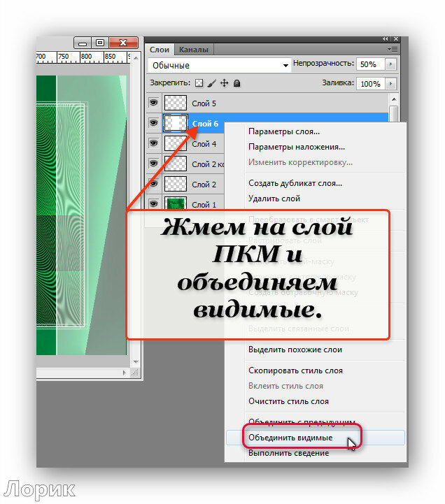Open fill slider arrow next to 100%
The width and height of the screenshot is (445, 504).
[x=390, y=84]
